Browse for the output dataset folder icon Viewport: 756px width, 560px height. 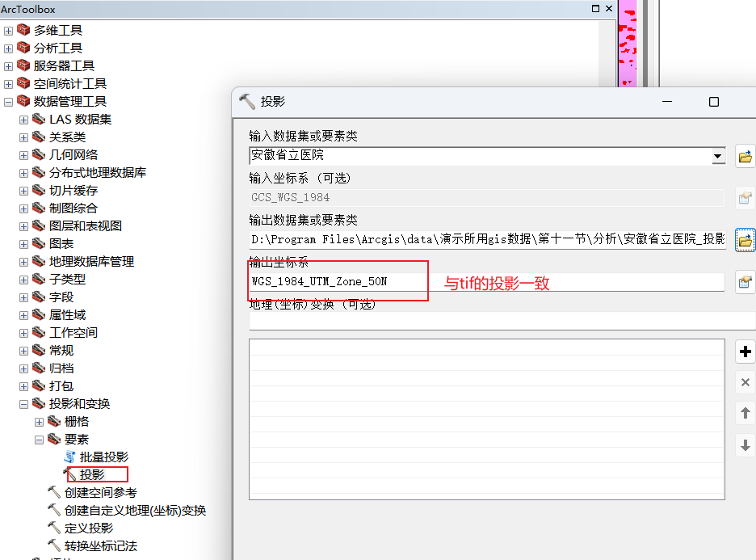[x=745, y=240]
